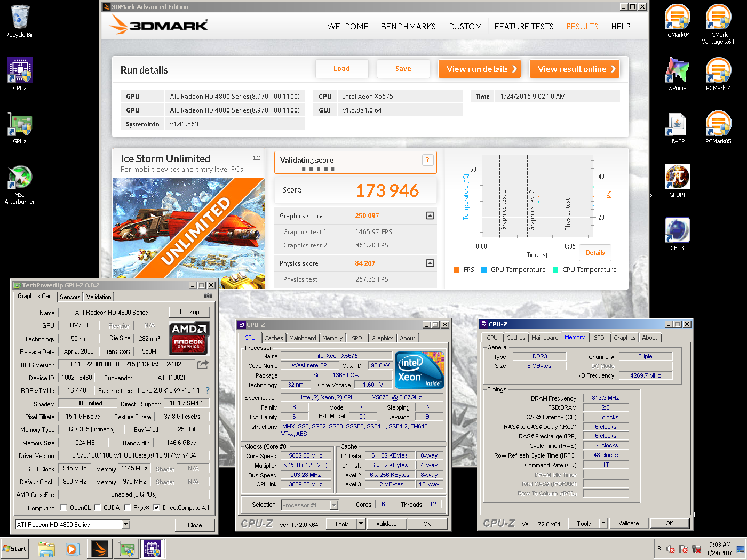Click the Load button in Run details

[342, 69]
